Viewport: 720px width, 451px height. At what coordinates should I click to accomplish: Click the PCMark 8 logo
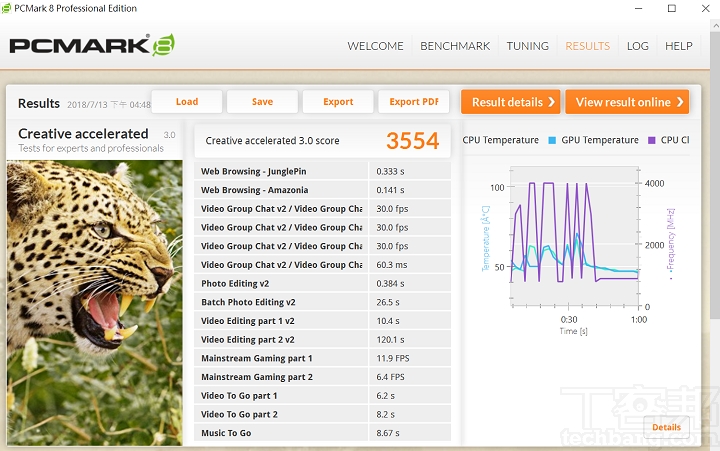click(x=92, y=45)
